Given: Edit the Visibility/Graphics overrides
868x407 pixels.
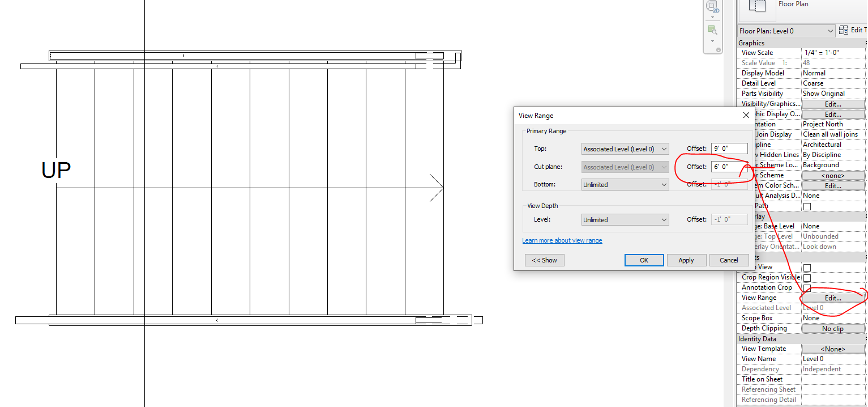Looking at the screenshot, I should click(833, 103).
